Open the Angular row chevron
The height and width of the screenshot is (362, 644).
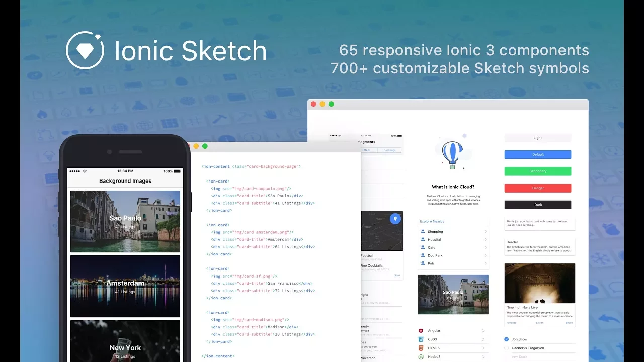tap(484, 331)
